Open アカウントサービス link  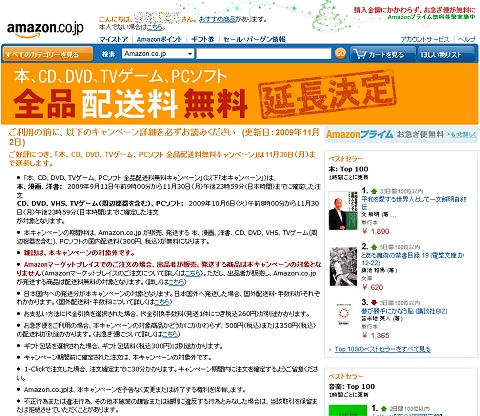[425, 39]
